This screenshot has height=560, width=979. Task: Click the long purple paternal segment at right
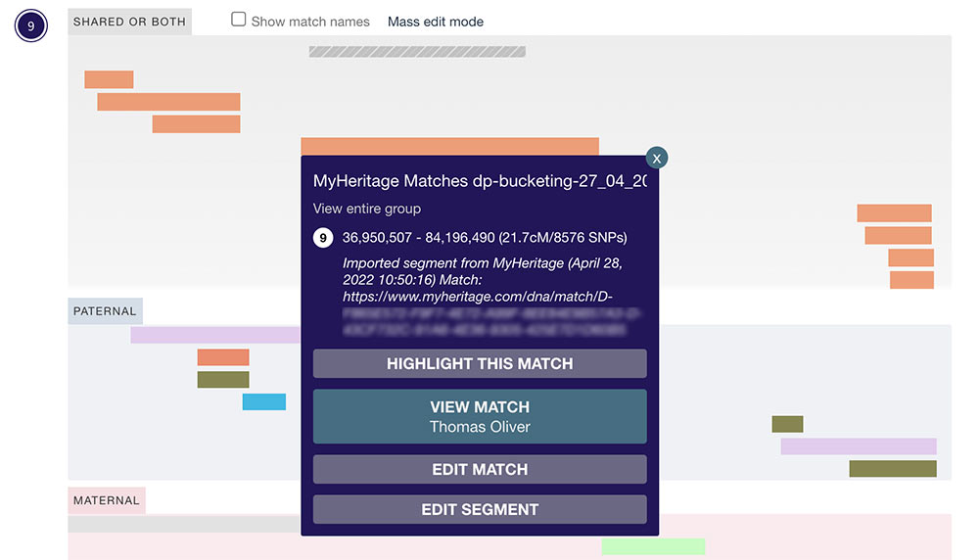tap(859, 446)
